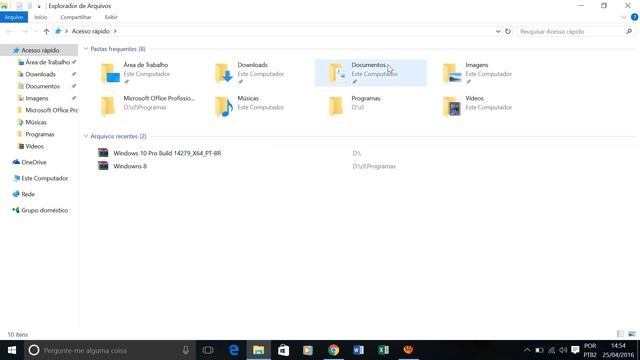The height and width of the screenshot is (360, 640).
Task: Open recent locations dropdown arrow
Action: pos(36,31)
